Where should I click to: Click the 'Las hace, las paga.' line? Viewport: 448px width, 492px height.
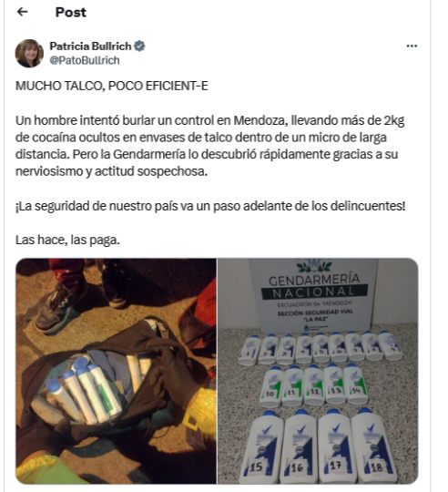click(x=67, y=240)
